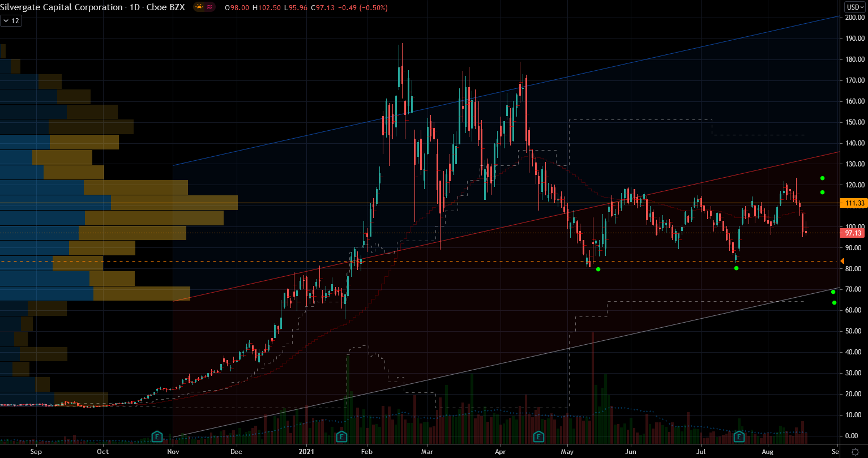Image resolution: width=868 pixels, height=458 pixels.
Task: Click the orange arrow marker on price scale
Action: (x=843, y=261)
